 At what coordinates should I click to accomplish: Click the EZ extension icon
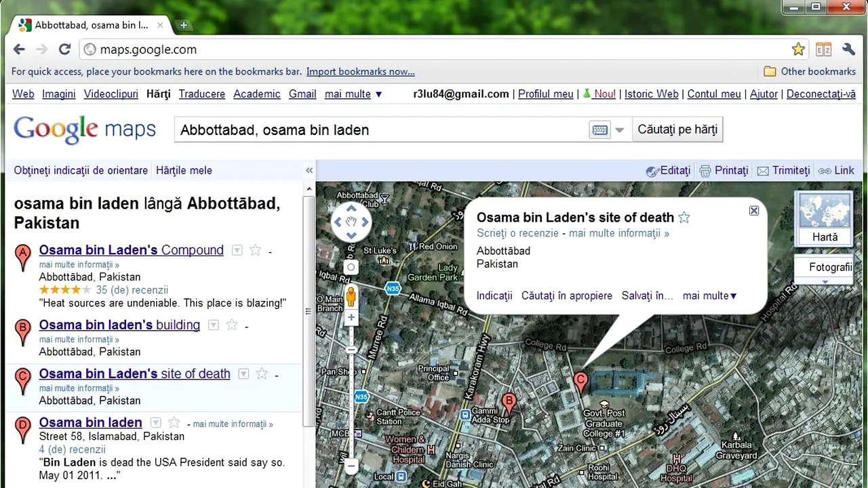[x=823, y=49]
